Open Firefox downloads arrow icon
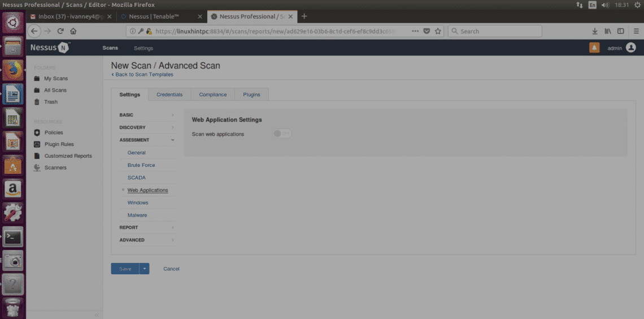 click(x=594, y=31)
